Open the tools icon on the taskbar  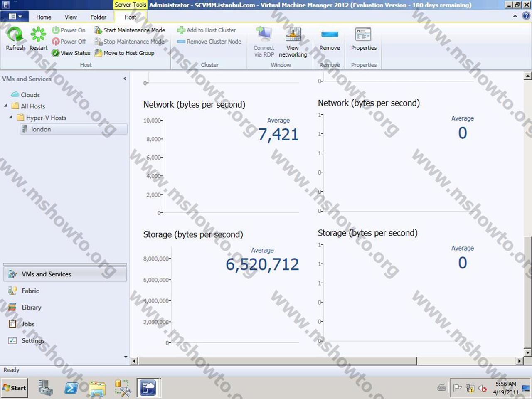tap(123, 388)
